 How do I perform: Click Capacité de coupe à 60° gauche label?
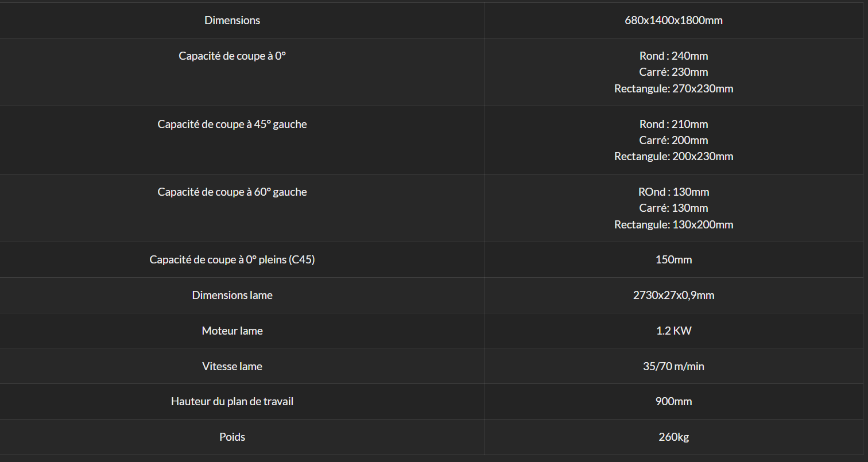[232, 192]
